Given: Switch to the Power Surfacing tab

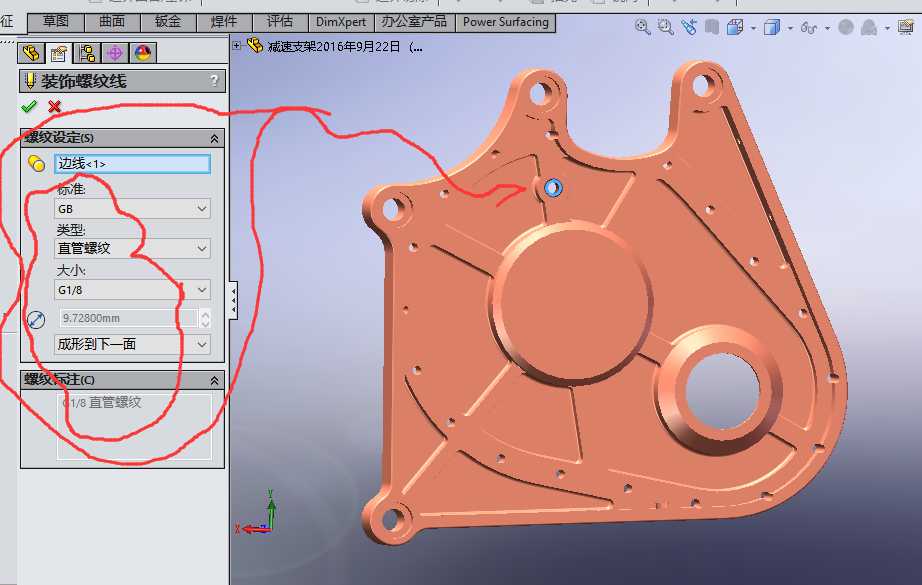Looking at the screenshot, I should click(x=506, y=22).
